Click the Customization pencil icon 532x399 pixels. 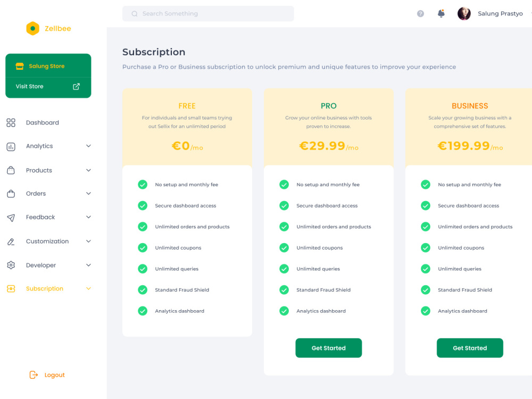(11, 242)
